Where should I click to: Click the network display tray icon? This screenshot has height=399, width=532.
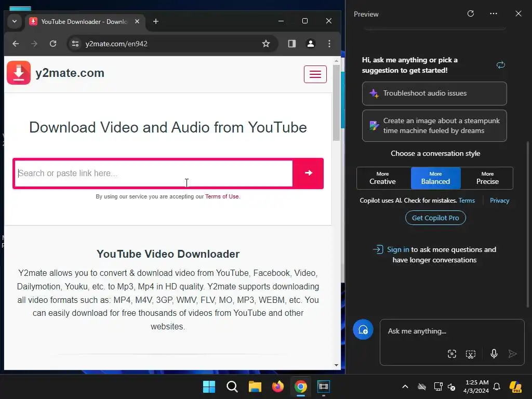[x=438, y=387]
